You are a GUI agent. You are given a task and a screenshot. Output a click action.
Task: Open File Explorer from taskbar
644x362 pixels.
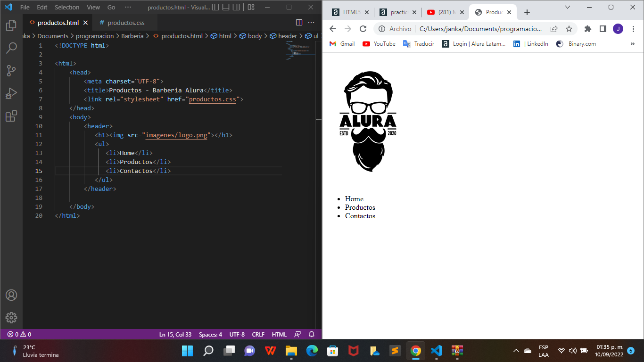point(291,351)
